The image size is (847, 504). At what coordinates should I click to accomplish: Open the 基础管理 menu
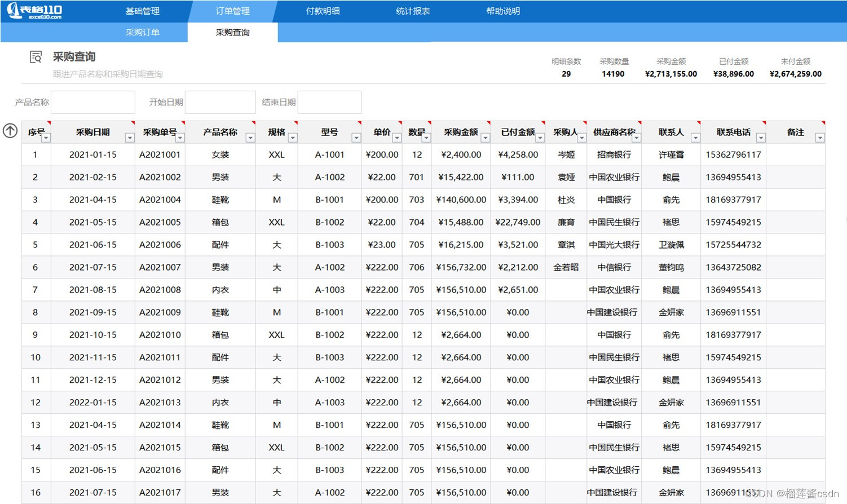(142, 11)
